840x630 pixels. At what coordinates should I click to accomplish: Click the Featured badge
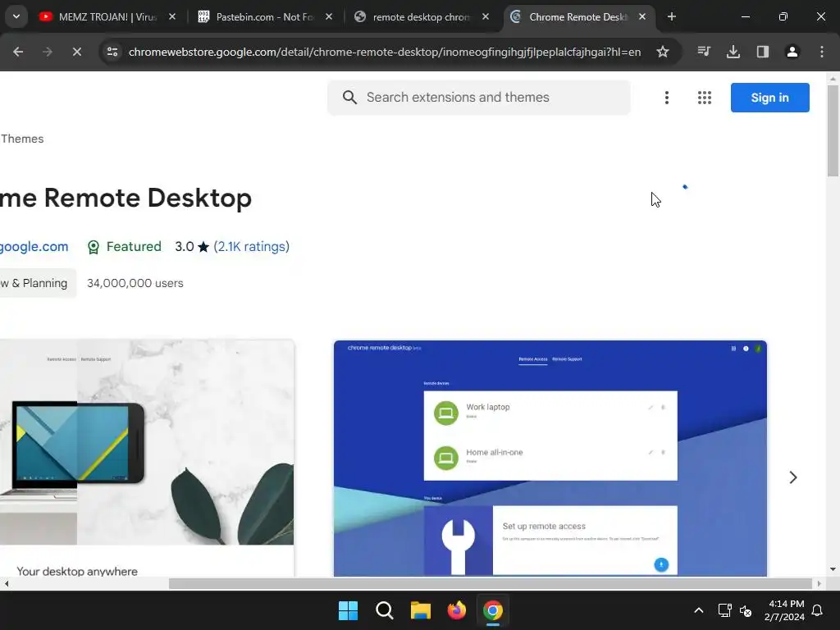tap(125, 246)
